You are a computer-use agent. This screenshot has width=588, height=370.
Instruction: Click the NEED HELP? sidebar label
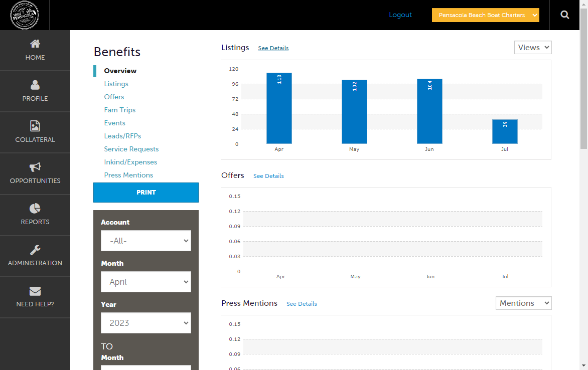35,304
